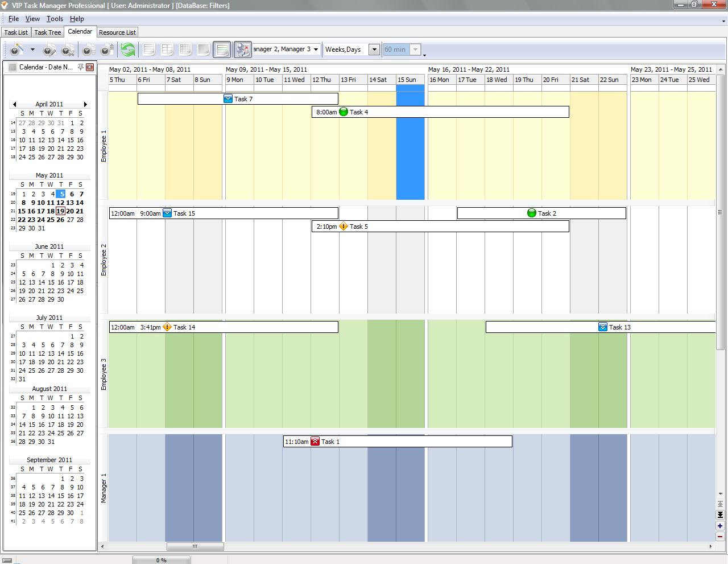Click the Delete Task icon with X
The width and height of the screenshot is (728, 564).
tap(68, 50)
